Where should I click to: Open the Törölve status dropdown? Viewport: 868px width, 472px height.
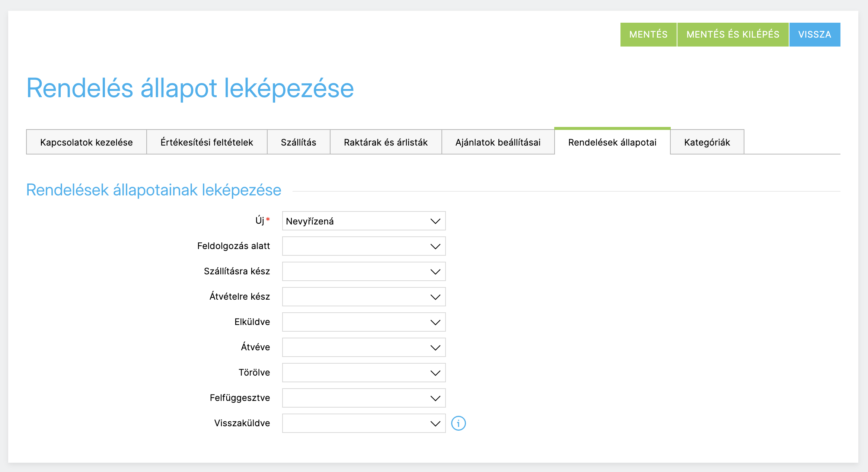coord(364,373)
